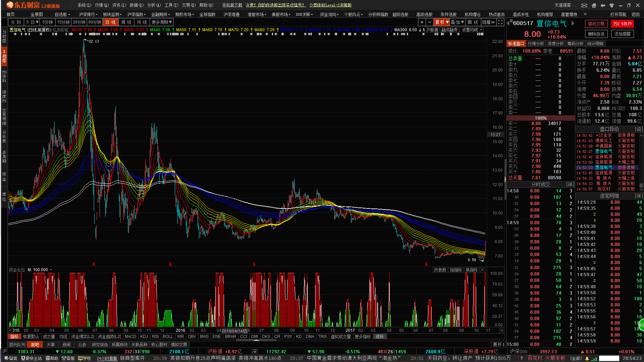Open 设置均线 moving-average dropdown

click(472, 30)
